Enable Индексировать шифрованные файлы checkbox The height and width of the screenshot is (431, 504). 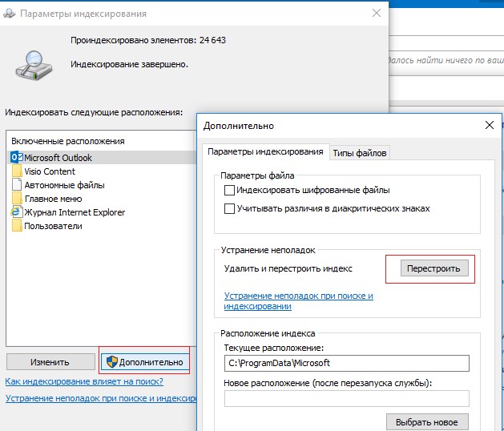click(229, 190)
